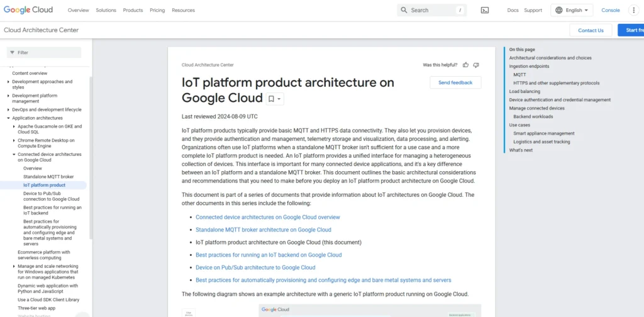Click the sidebar Filter input
The image size is (644, 317).
44,53
